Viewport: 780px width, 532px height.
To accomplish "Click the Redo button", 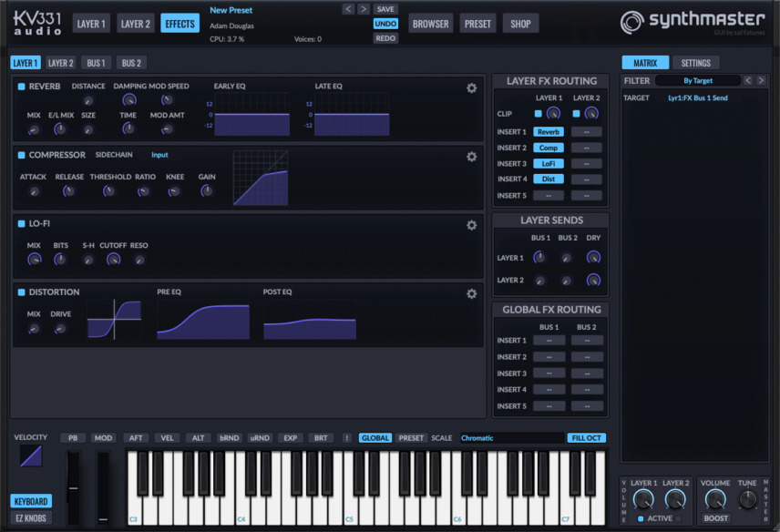I will pos(385,38).
